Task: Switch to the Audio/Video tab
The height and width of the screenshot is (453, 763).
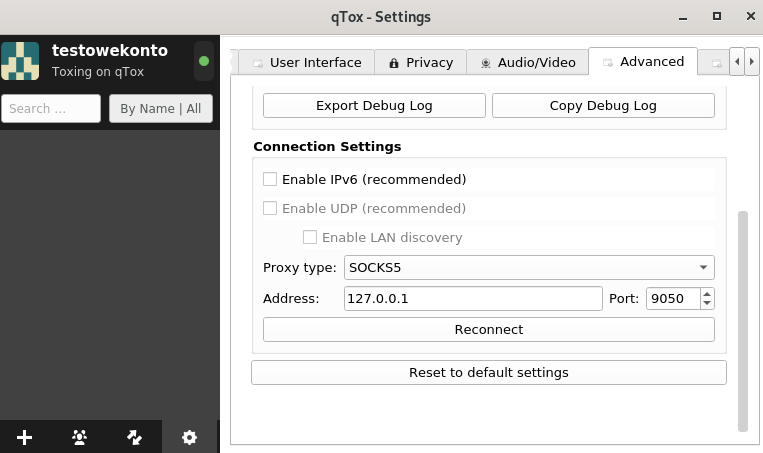Action: tap(527, 62)
